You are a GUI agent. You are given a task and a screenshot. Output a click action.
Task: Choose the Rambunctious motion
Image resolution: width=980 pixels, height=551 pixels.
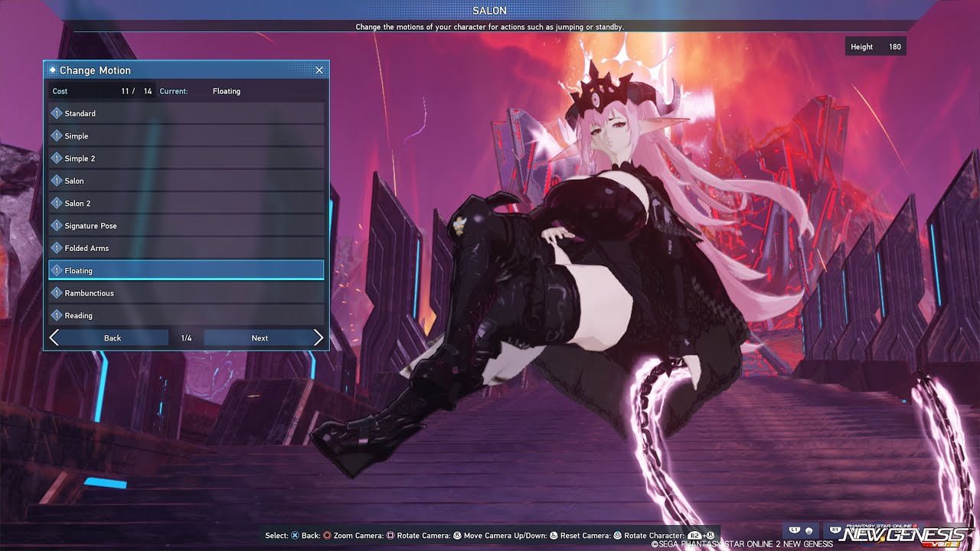(x=186, y=293)
